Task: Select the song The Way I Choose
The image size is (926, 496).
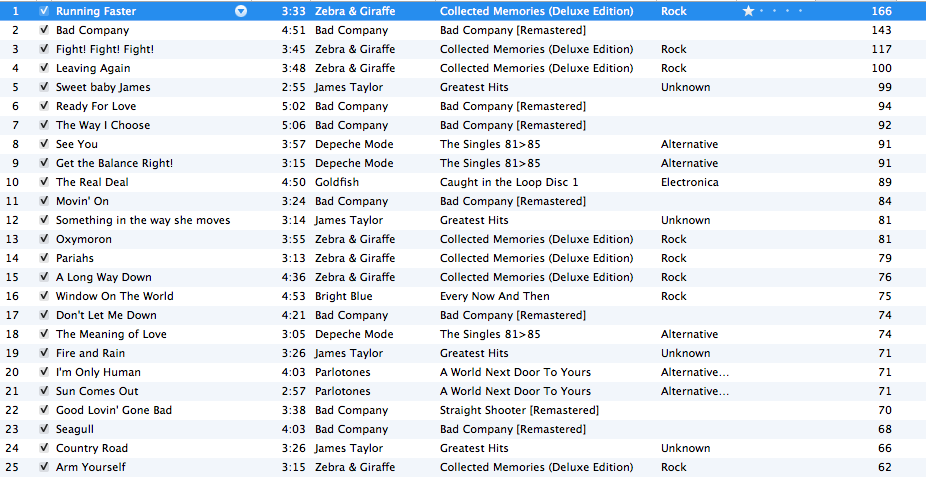Action: [x=103, y=125]
